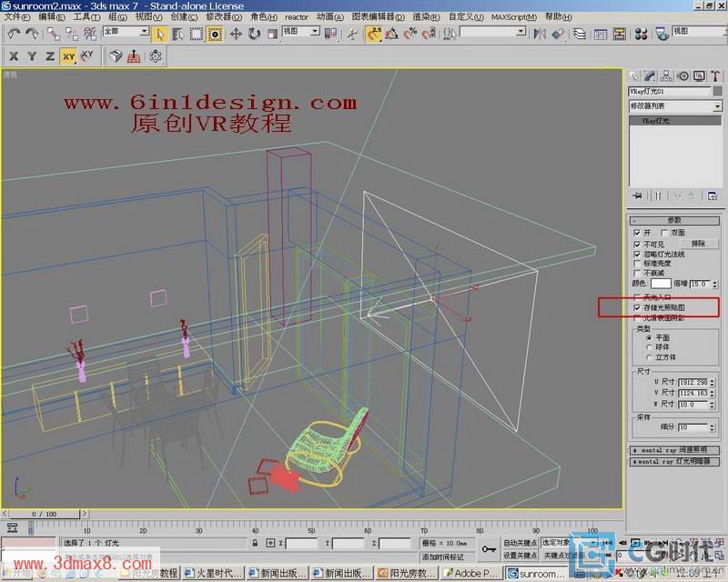Toggle the Angle Snap icon
The width and height of the screenshot is (728, 582).
pyautogui.click(x=392, y=34)
